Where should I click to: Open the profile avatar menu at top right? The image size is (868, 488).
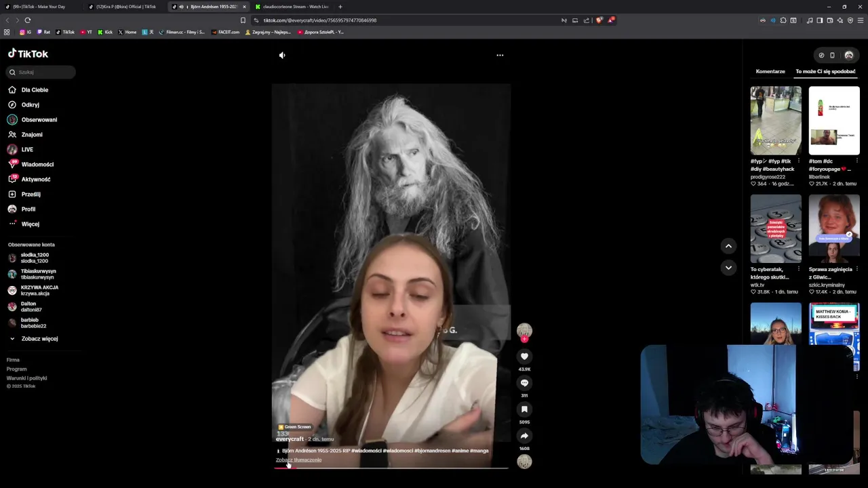(849, 56)
